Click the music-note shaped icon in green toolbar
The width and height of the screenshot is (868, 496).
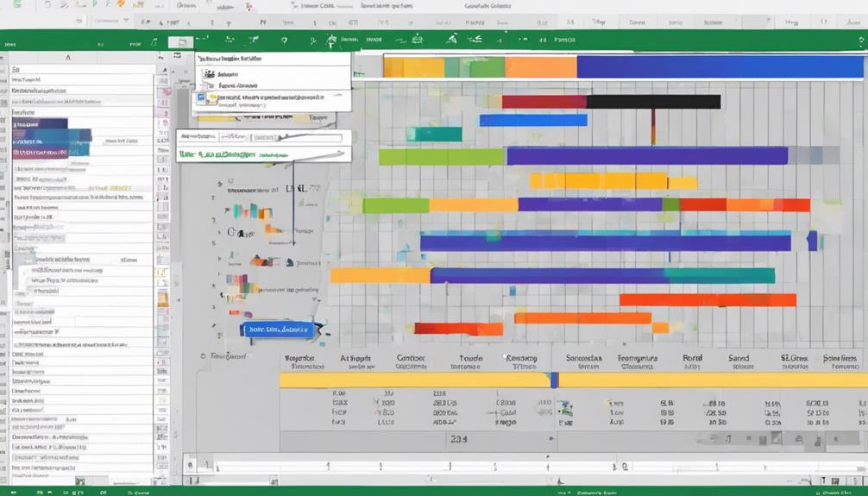pyautogui.click(x=154, y=41)
